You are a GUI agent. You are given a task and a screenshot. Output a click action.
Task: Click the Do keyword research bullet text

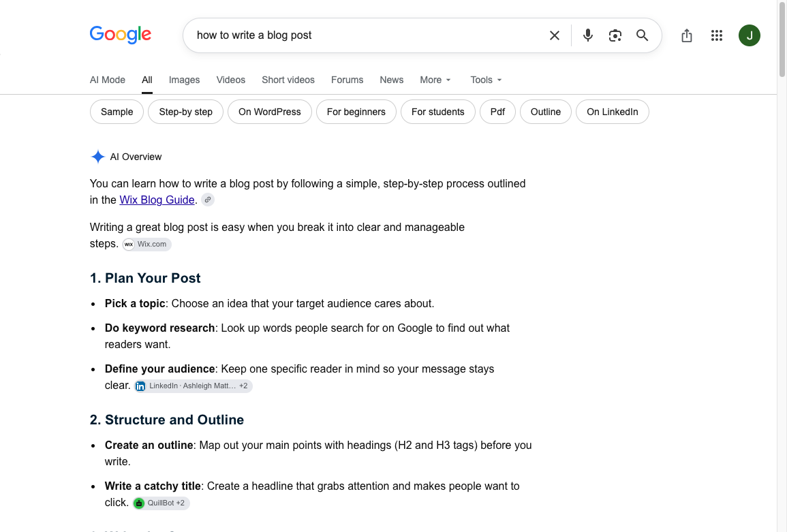point(307,337)
